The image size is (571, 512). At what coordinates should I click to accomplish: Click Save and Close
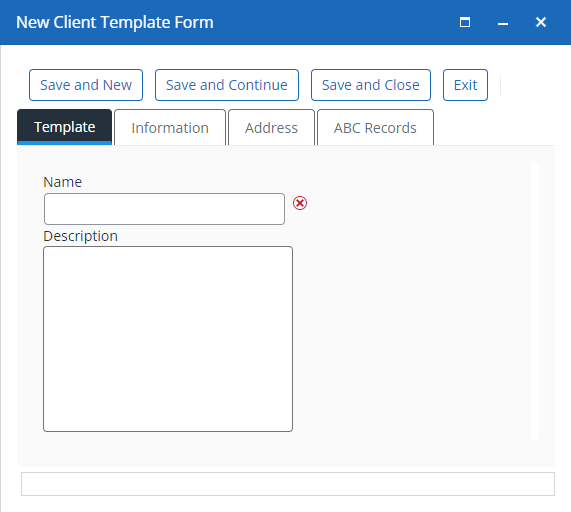pos(371,85)
